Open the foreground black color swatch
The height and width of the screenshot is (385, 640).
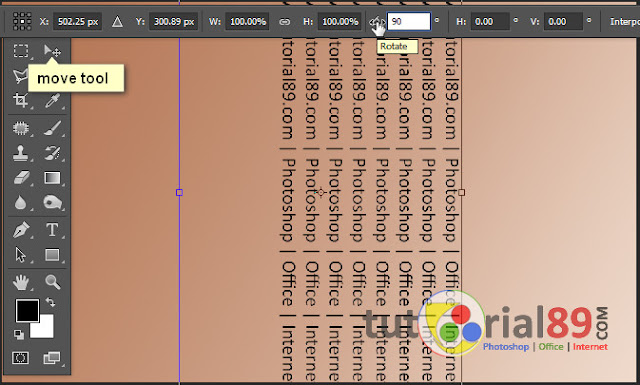pos(27,310)
